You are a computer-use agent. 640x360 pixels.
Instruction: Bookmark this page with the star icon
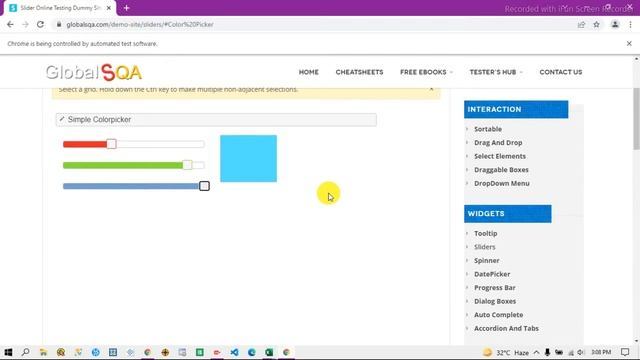596,24
